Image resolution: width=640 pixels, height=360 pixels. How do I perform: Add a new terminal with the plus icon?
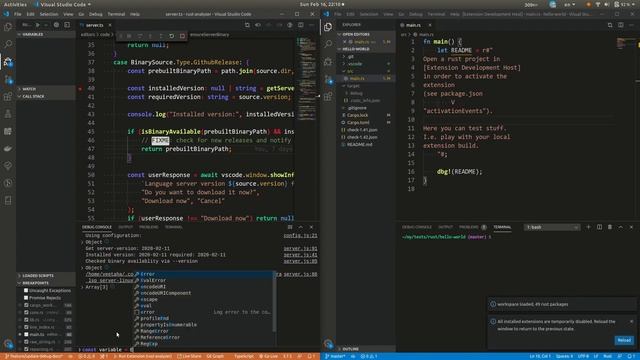point(588,227)
